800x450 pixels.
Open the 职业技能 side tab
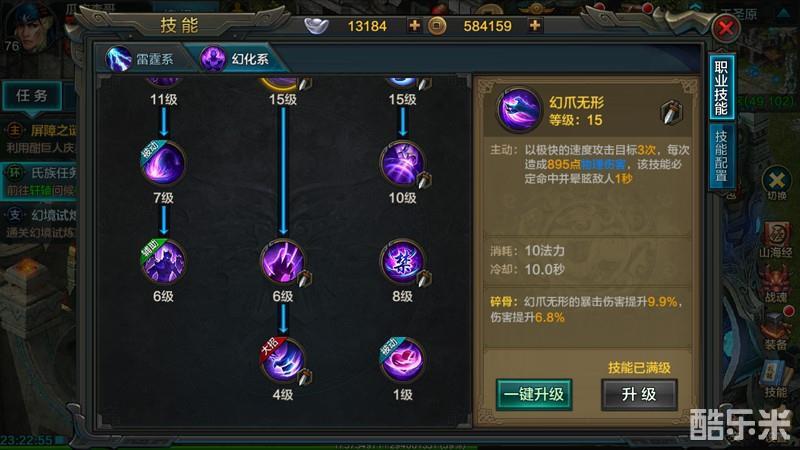point(721,88)
